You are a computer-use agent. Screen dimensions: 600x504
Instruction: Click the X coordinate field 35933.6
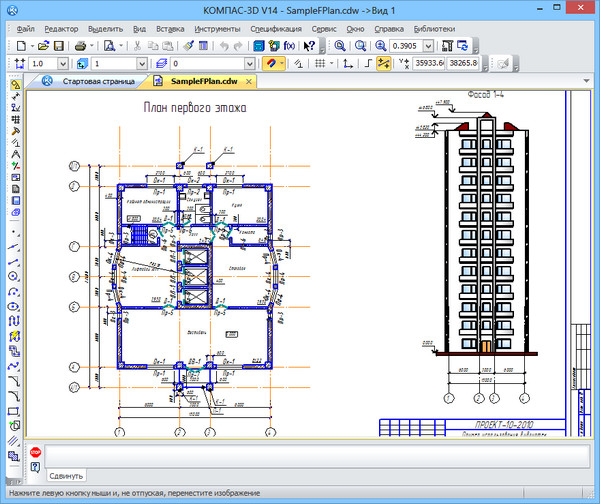coord(427,64)
